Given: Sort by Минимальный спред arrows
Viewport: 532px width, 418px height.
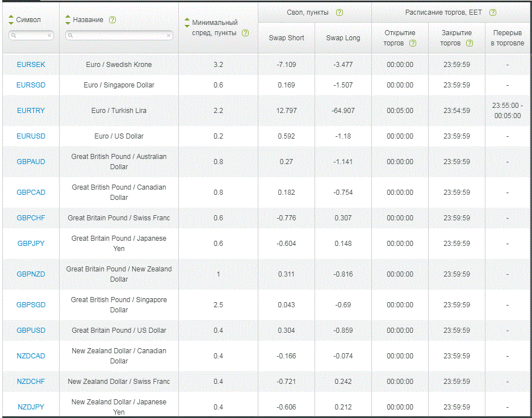Looking at the screenshot, I should point(187,23).
